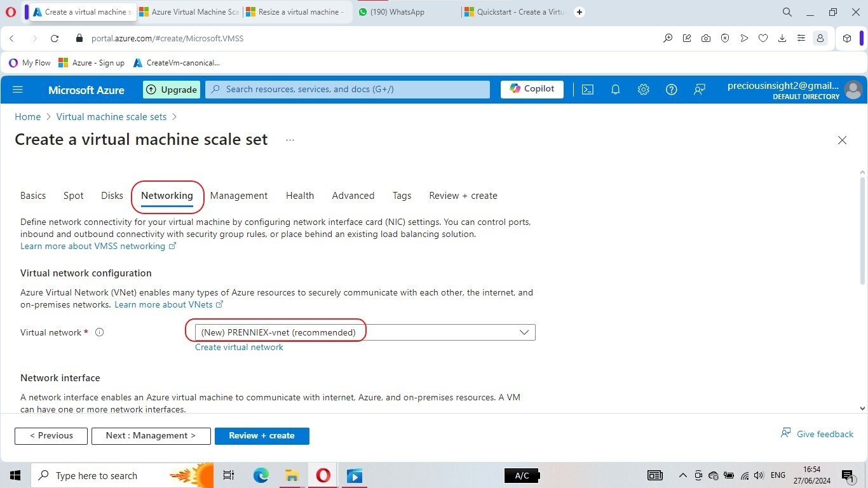Open the Health tab
Image resolution: width=868 pixels, height=488 pixels.
pyautogui.click(x=300, y=196)
